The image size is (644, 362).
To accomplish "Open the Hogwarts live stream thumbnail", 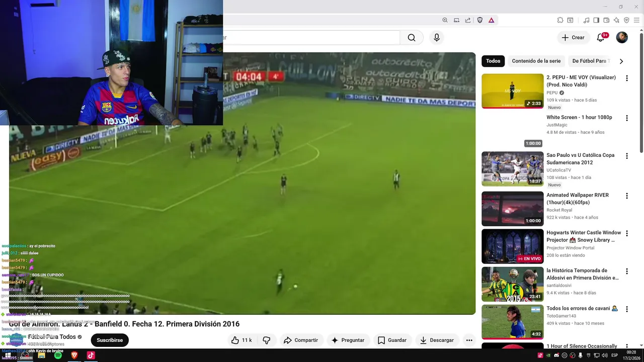I will coord(513,246).
